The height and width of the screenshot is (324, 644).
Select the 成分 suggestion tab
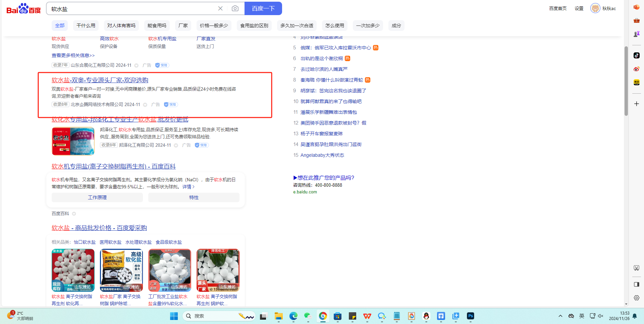coord(396,26)
